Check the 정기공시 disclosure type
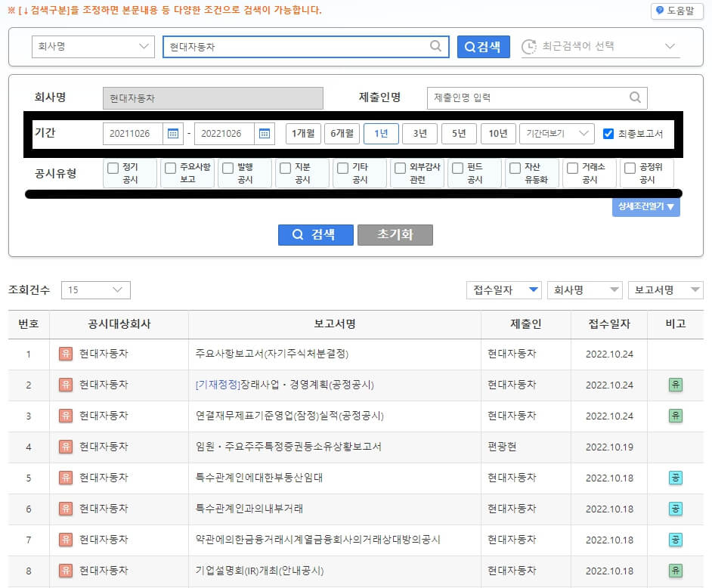Screen dimensions: 712x588 pyautogui.click(x=113, y=168)
